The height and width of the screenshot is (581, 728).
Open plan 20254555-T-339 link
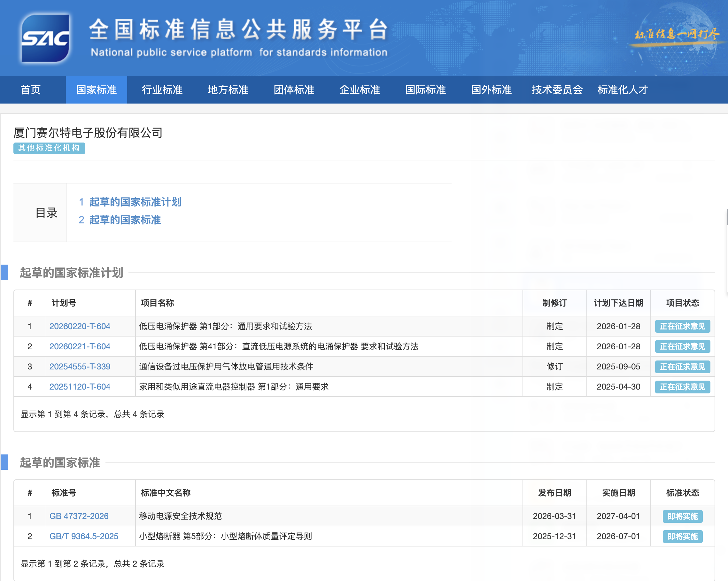80,366
